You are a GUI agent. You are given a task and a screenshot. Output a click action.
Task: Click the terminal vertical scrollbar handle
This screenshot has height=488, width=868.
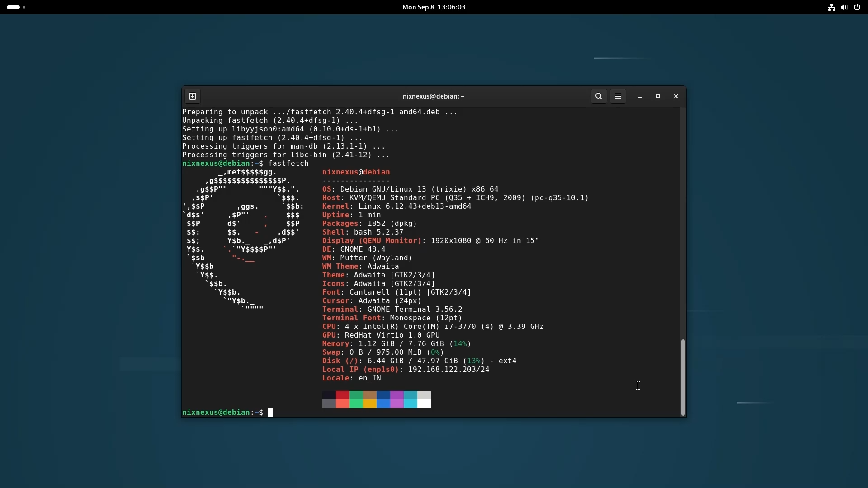[x=683, y=377]
